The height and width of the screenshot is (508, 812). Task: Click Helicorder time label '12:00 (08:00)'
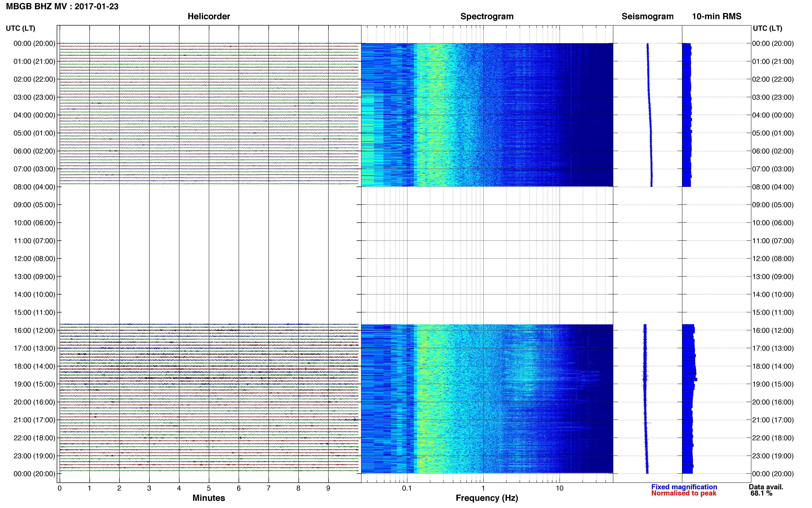click(34, 259)
